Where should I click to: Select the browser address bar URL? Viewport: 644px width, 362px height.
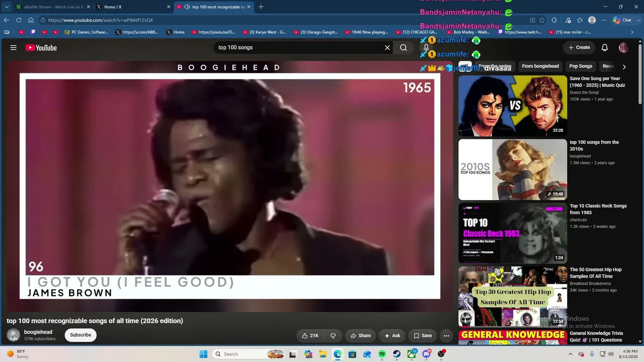[x=101, y=20]
